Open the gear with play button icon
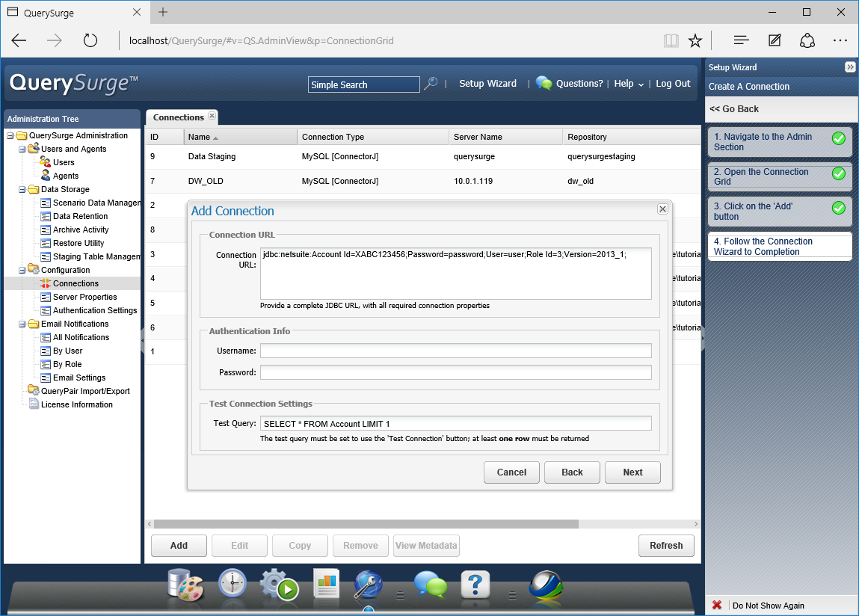This screenshot has width=859, height=616. point(279,585)
